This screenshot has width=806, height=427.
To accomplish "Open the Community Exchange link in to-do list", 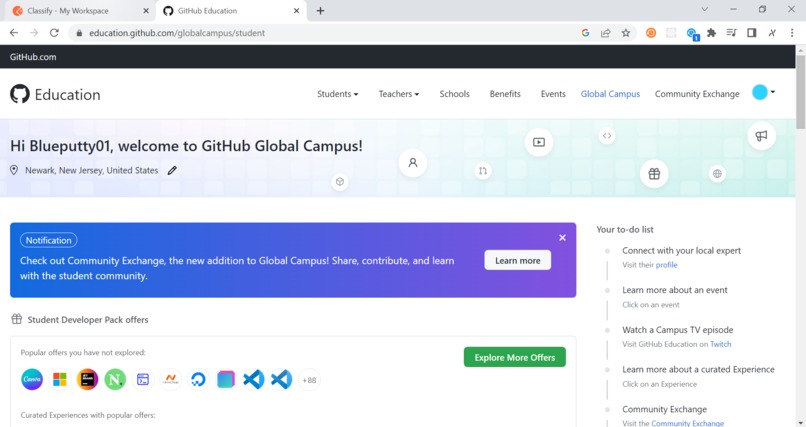I will pyautogui.click(x=687, y=423).
